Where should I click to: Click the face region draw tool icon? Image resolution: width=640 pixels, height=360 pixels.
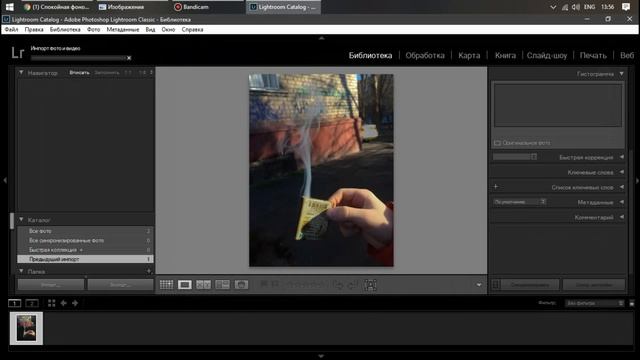point(370,285)
